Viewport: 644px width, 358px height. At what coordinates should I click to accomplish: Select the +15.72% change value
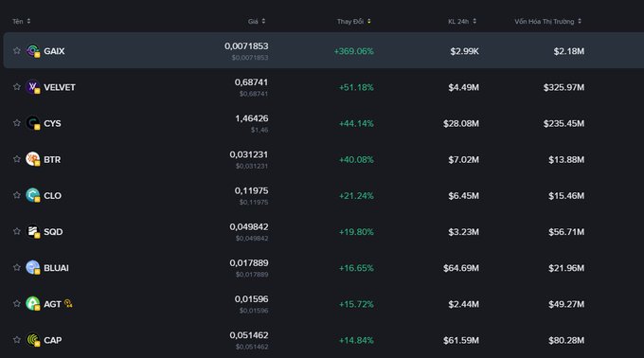356,304
